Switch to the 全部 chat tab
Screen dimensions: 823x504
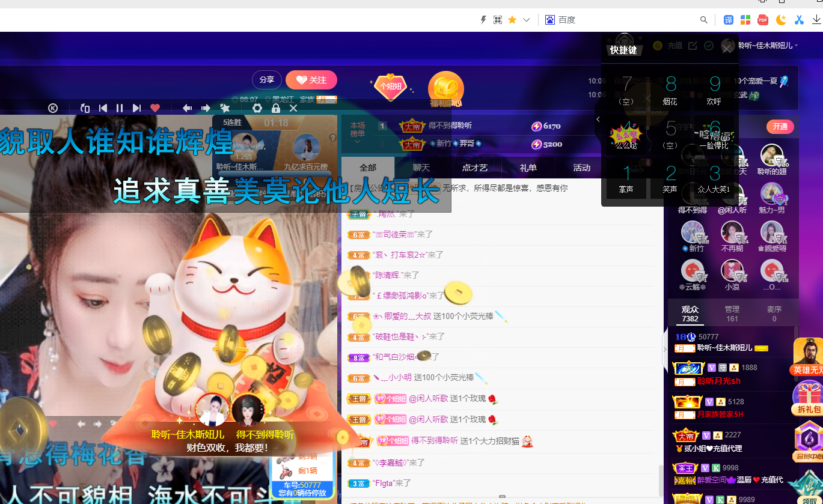[368, 168]
